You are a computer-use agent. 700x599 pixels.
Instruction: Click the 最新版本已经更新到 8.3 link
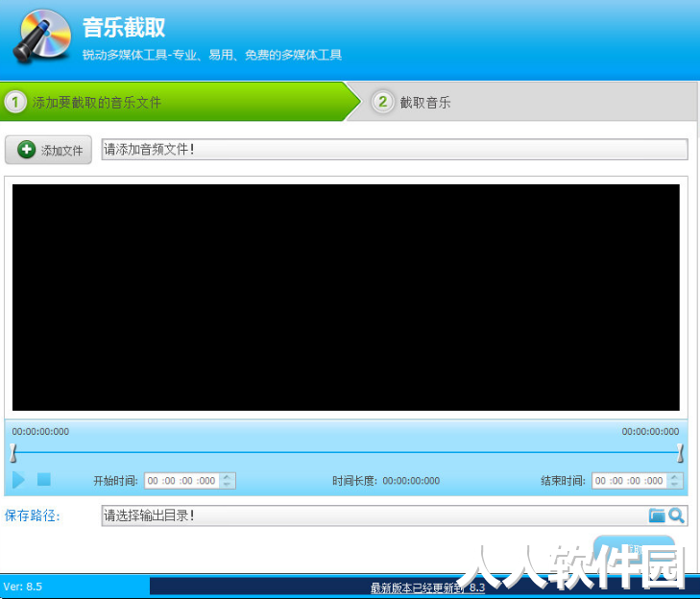coord(427,587)
